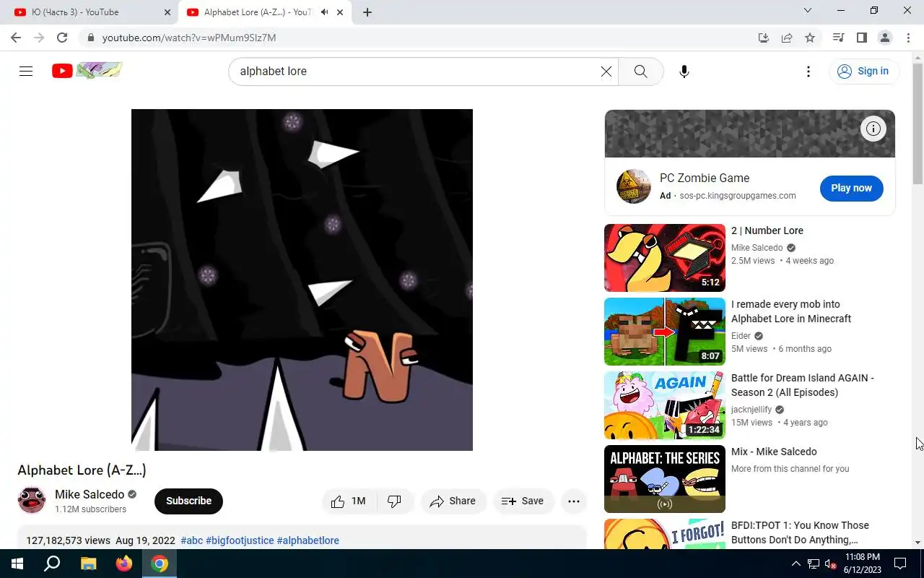Click BFDI:TPOT 1 video title
This screenshot has height=578, width=924.
pos(800,532)
